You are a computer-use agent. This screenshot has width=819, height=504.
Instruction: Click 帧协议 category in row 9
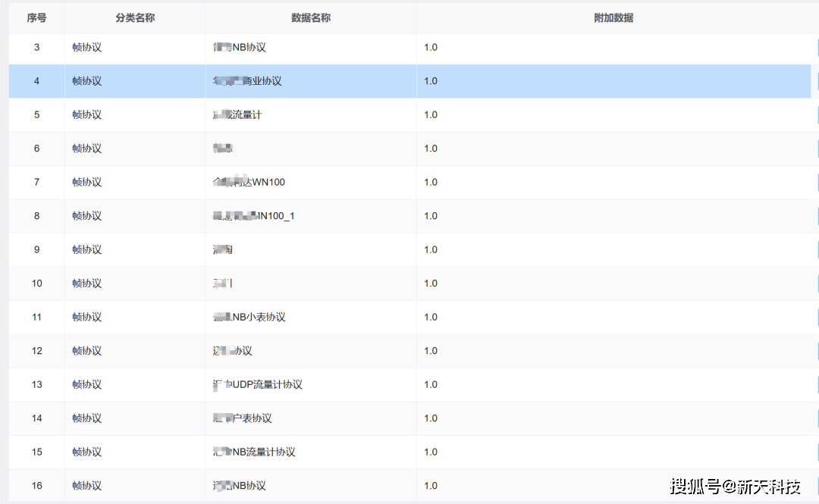tap(87, 250)
